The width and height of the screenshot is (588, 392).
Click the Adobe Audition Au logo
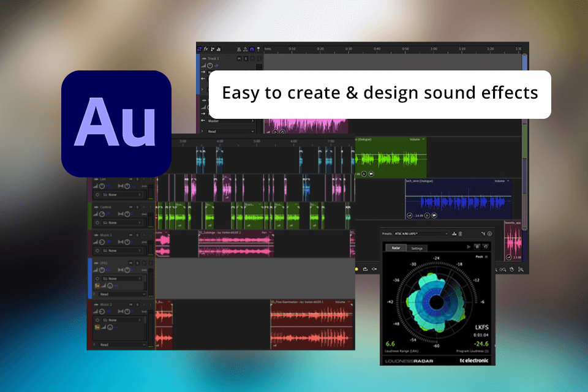116,123
